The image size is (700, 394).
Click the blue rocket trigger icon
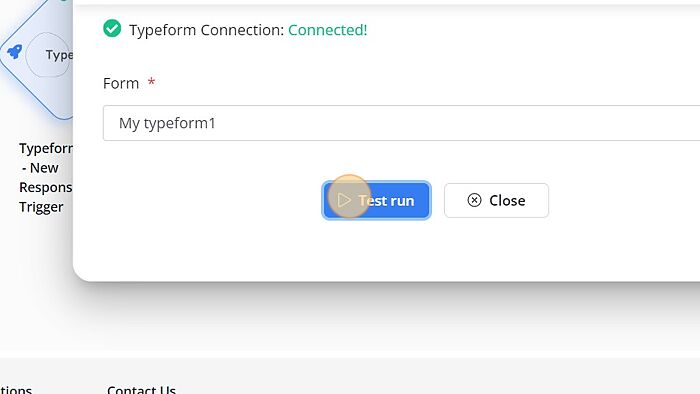14,52
